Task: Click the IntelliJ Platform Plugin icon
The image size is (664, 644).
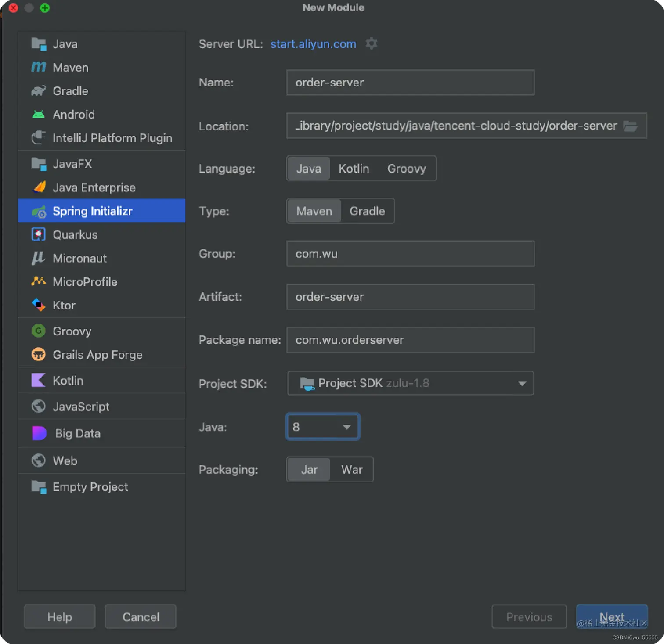Action: [x=39, y=138]
